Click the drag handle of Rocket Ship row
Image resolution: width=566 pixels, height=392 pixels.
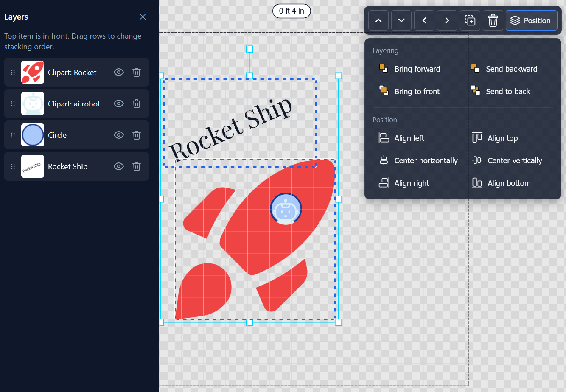point(13,166)
